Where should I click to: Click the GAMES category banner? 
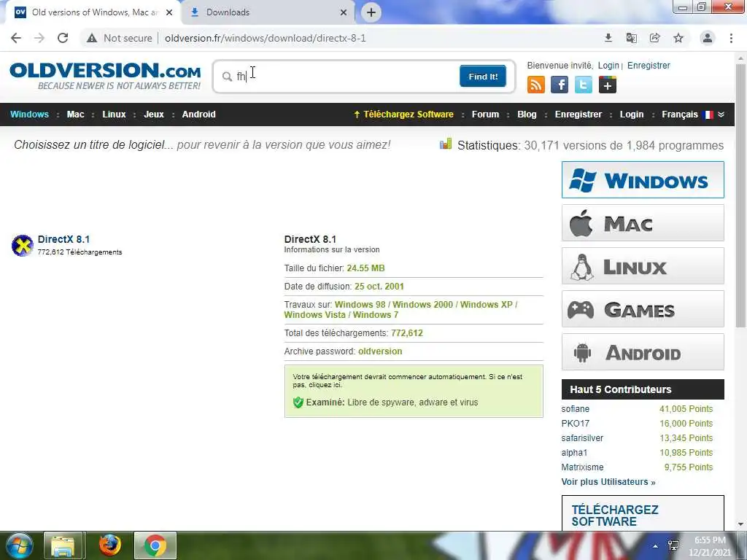pyautogui.click(x=643, y=309)
